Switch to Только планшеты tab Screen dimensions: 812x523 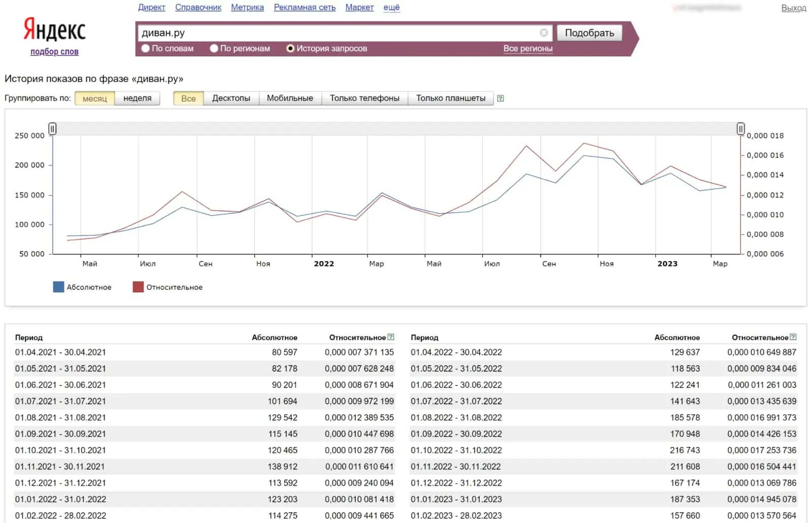click(451, 99)
